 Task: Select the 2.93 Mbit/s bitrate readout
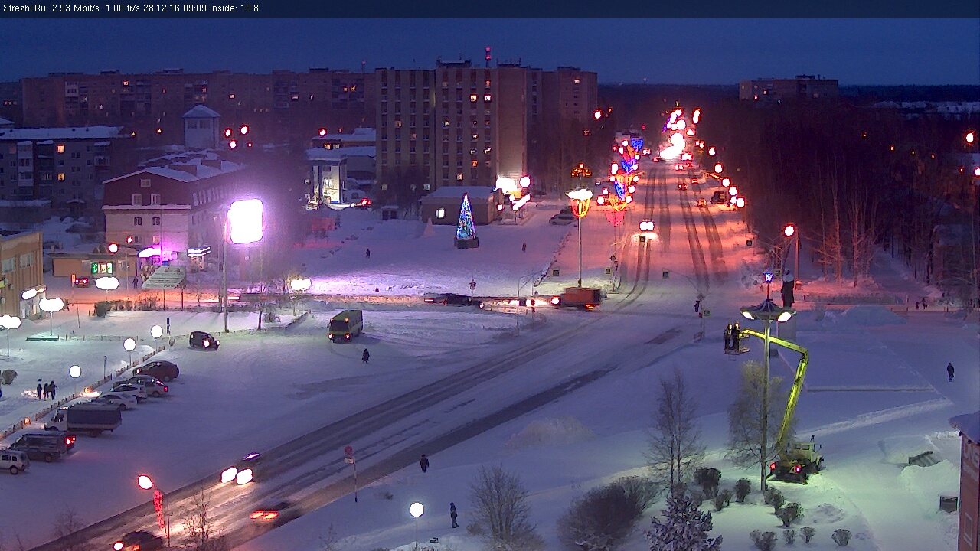(76, 8)
